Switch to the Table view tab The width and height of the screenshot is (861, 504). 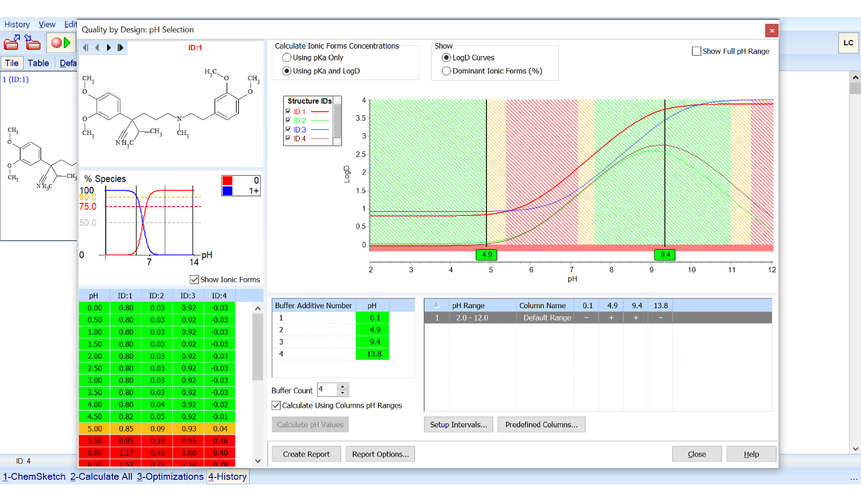pos(38,63)
